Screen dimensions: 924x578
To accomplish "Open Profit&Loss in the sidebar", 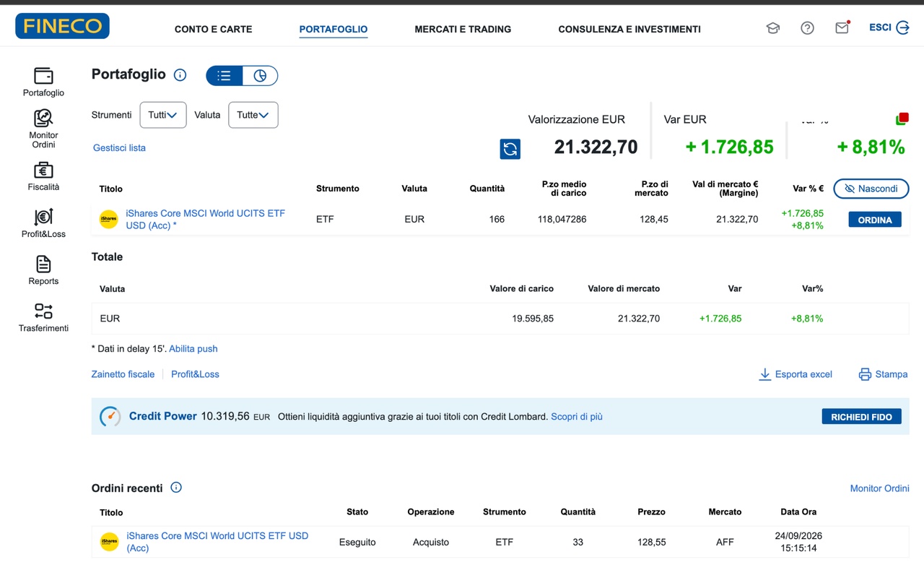I will pos(43,223).
